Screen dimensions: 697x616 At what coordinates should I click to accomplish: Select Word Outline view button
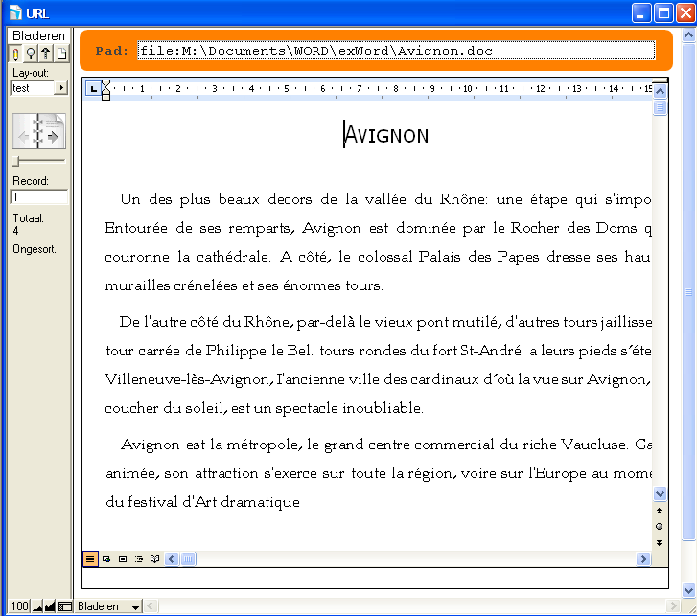point(139,559)
